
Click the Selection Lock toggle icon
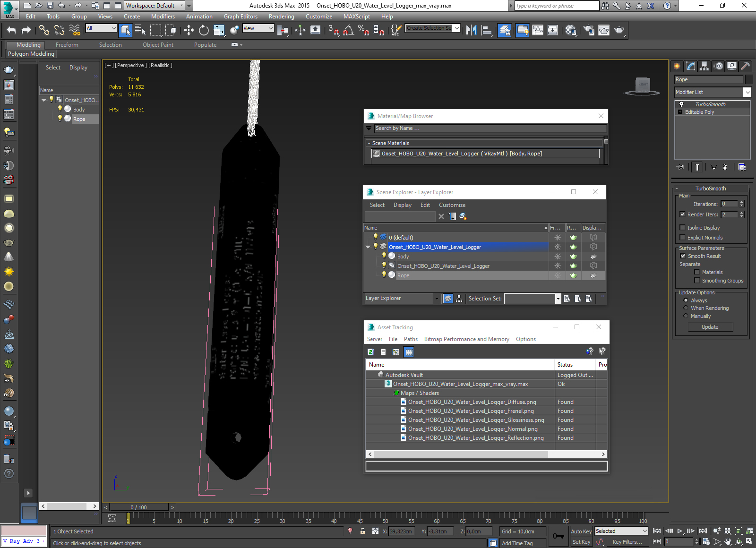362,531
